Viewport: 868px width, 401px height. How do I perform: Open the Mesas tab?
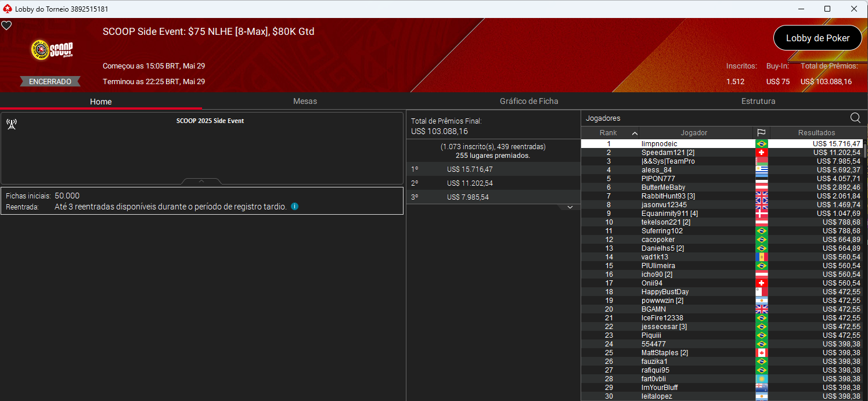click(x=305, y=101)
